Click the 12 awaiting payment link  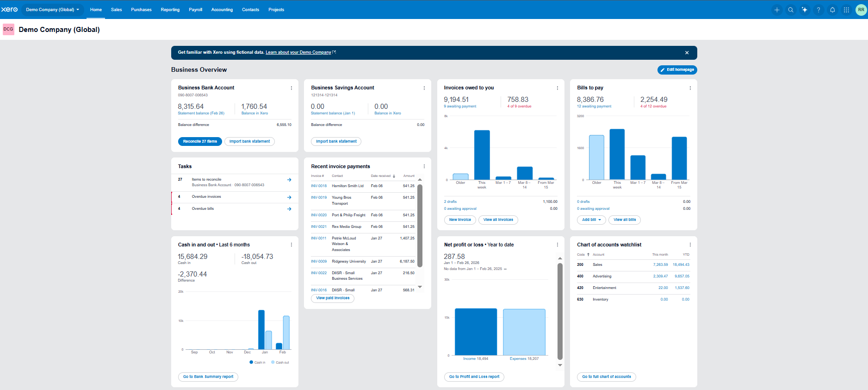pos(594,107)
